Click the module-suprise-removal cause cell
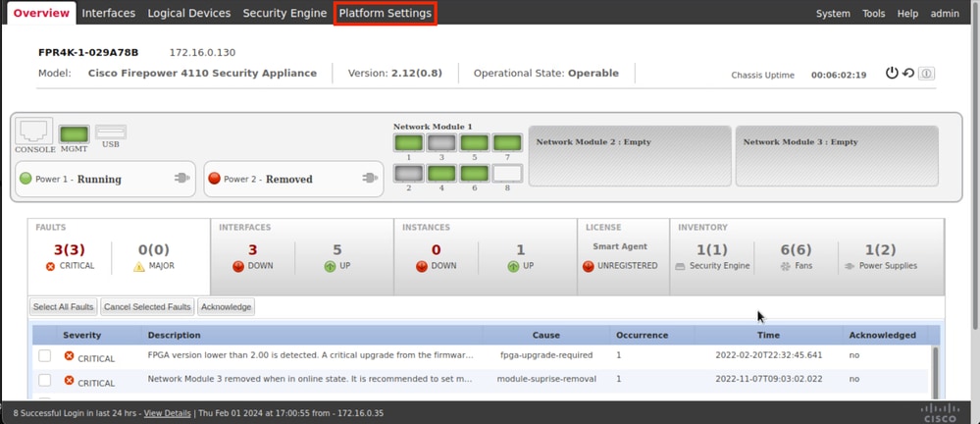980x424 pixels. click(546, 379)
